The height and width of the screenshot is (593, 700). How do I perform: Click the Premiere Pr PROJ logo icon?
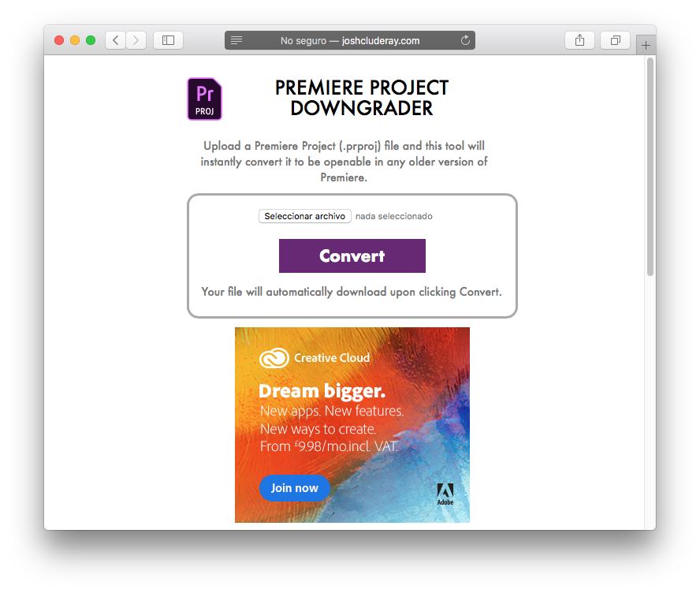coord(204,99)
